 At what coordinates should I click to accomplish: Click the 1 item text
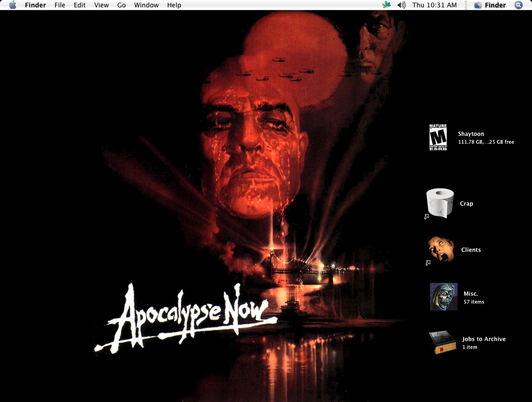tap(470, 347)
